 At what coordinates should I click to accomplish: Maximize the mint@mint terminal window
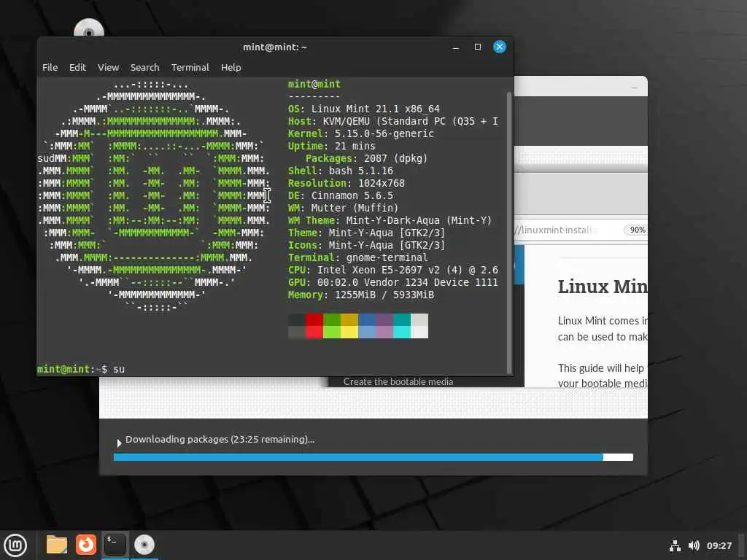(x=478, y=47)
